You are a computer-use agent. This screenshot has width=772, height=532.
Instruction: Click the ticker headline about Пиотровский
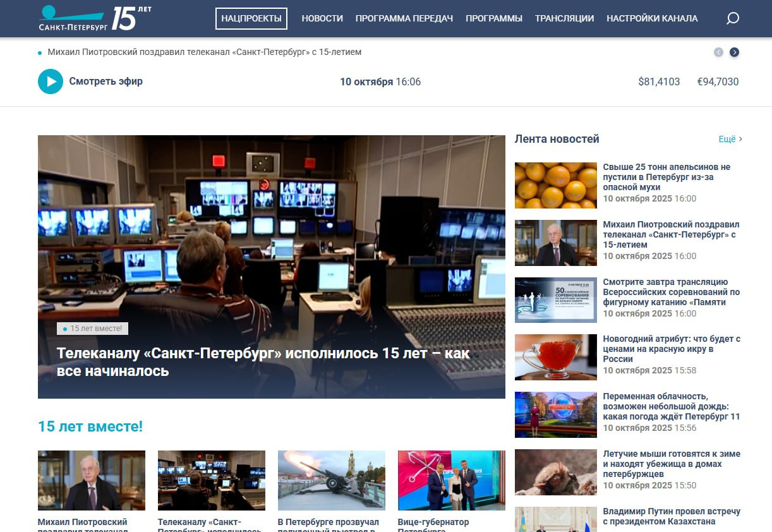[205, 52]
